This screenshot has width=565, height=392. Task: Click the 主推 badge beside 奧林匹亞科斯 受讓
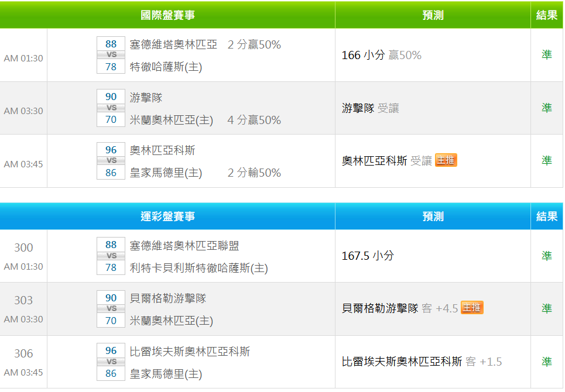(x=446, y=160)
